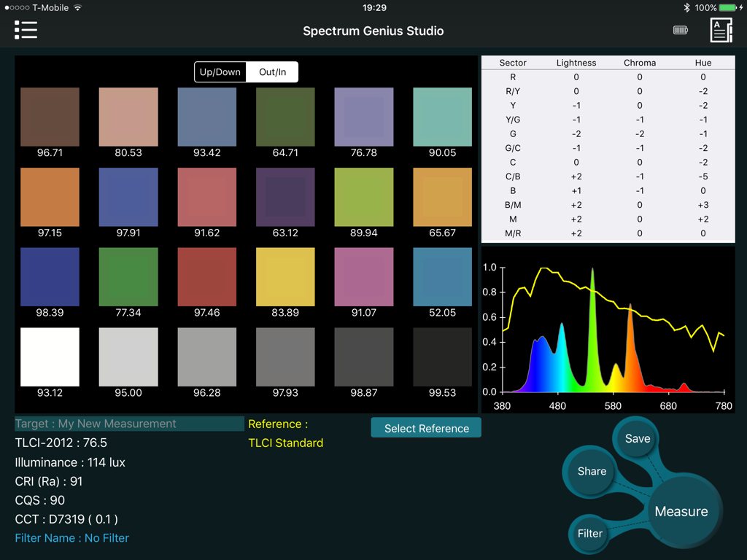The image size is (747, 560).
Task: Open the hamburger list menu icon
Action: click(26, 30)
